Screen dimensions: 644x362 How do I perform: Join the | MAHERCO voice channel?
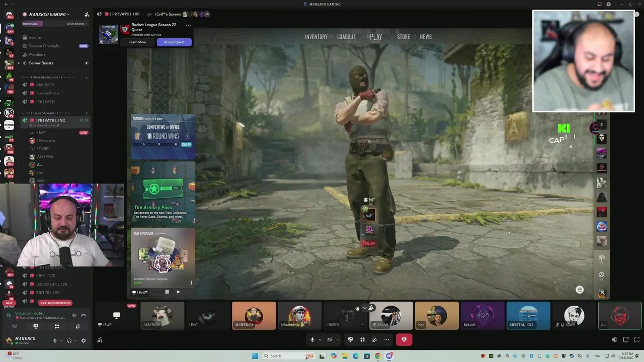55,84
